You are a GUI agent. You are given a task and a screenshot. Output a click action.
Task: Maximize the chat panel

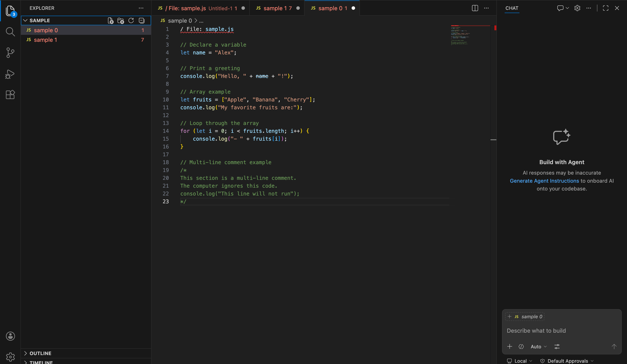[x=606, y=8]
